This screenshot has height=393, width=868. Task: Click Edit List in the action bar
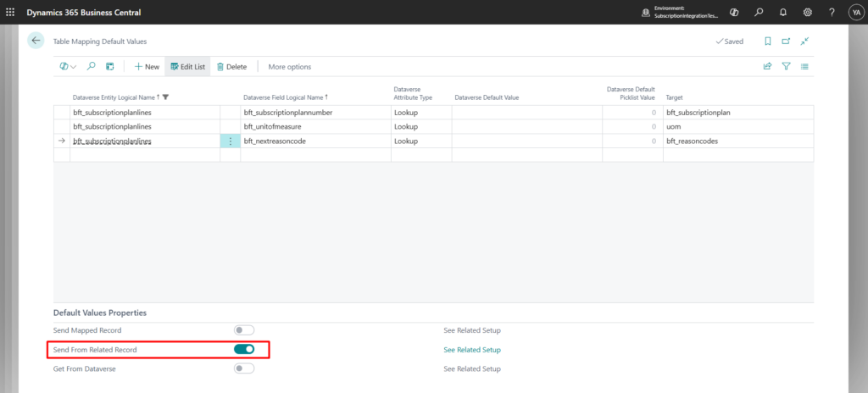click(x=186, y=66)
